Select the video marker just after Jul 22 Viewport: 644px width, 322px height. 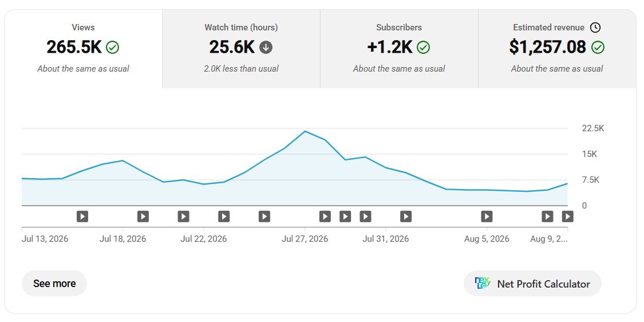224,217
